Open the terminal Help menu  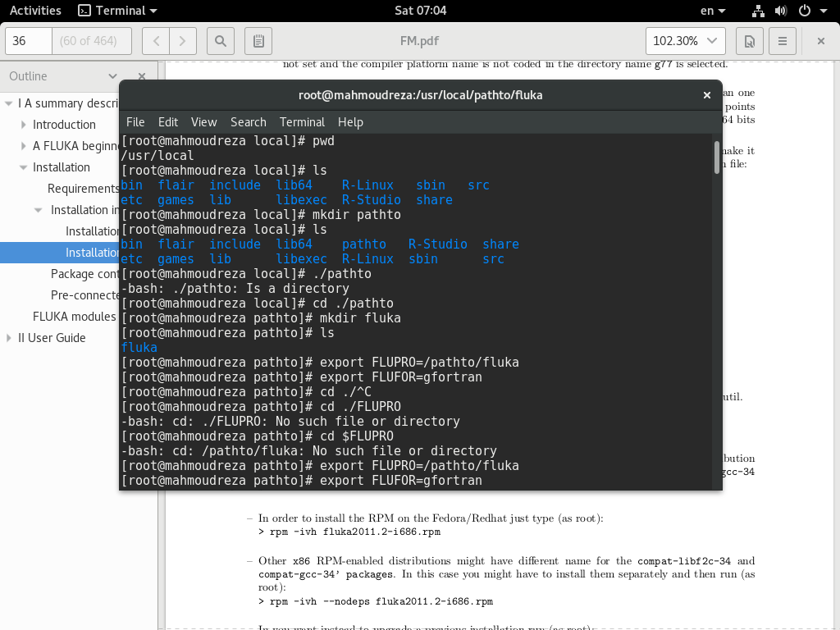tap(351, 122)
